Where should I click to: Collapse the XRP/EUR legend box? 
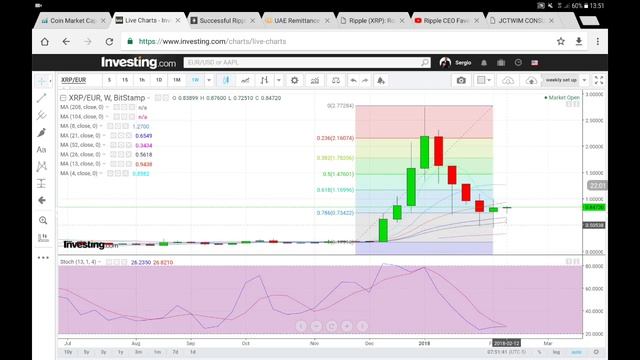pos(63,98)
